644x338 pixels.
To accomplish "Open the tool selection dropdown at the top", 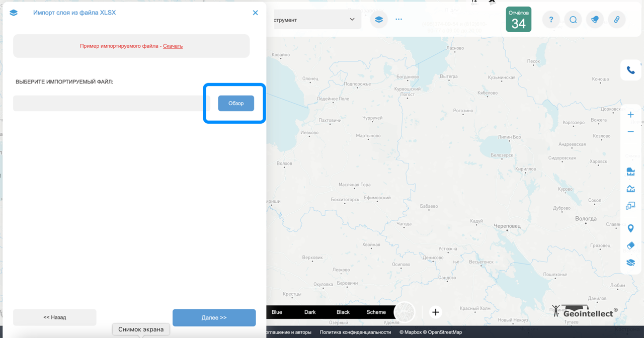I will (x=322, y=19).
